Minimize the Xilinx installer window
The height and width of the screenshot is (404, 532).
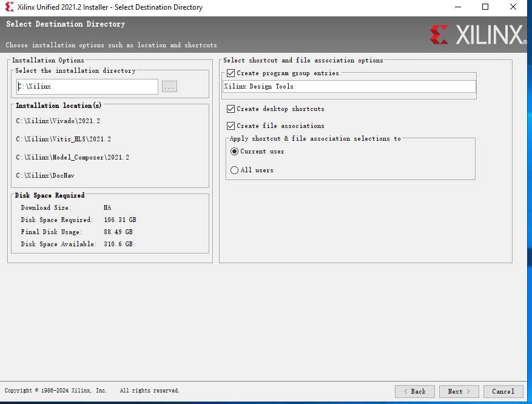click(458, 7)
